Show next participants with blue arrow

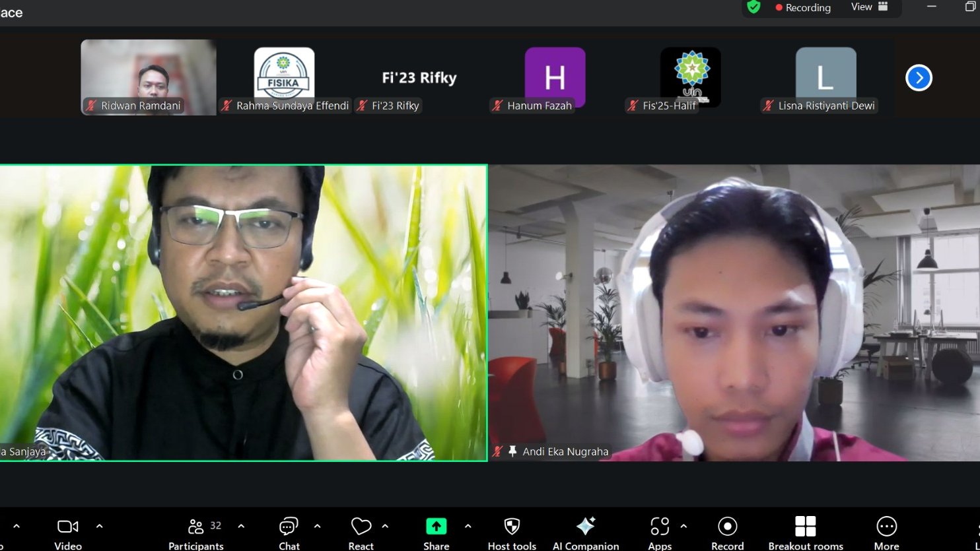click(919, 79)
